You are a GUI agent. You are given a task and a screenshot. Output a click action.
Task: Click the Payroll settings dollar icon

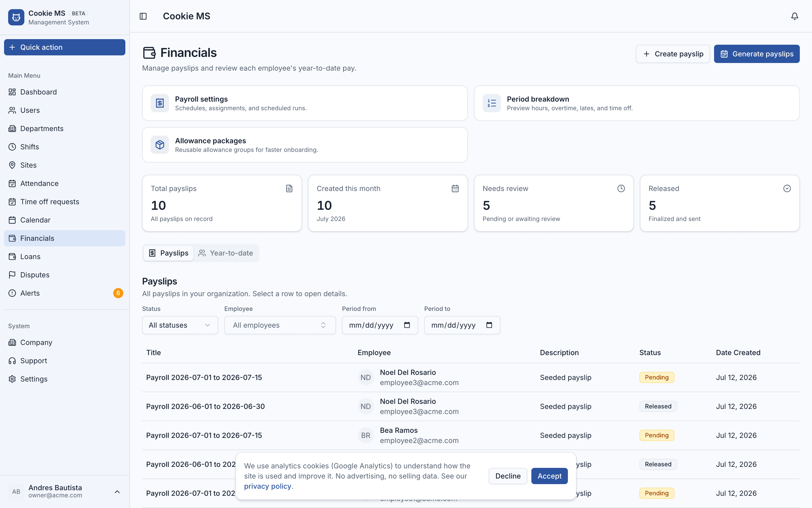(160, 103)
